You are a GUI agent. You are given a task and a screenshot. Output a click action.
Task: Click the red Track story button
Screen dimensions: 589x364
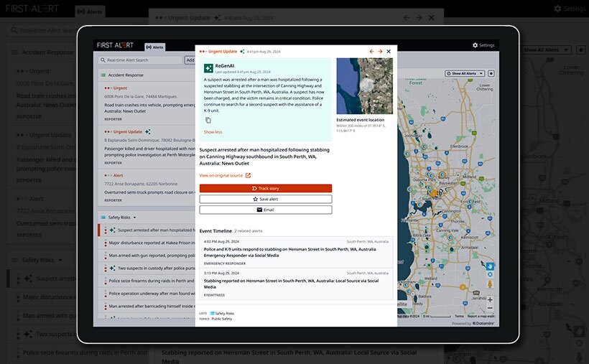click(266, 188)
